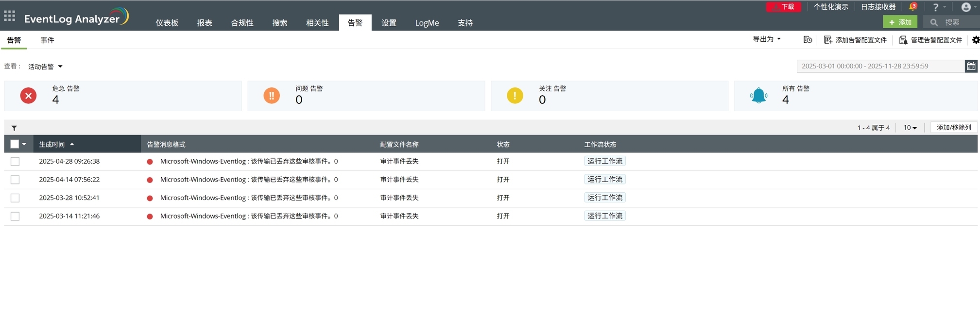Select the 告警 main tab

pos(355,23)
